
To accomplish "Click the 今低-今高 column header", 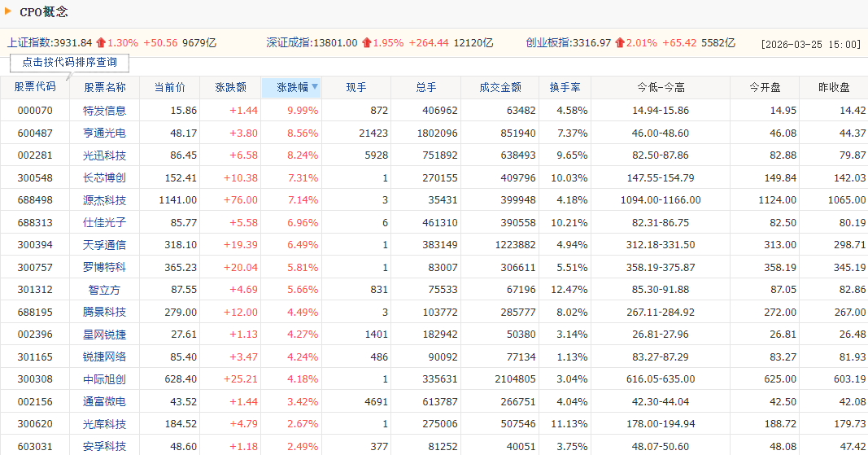I will point(661,87).
